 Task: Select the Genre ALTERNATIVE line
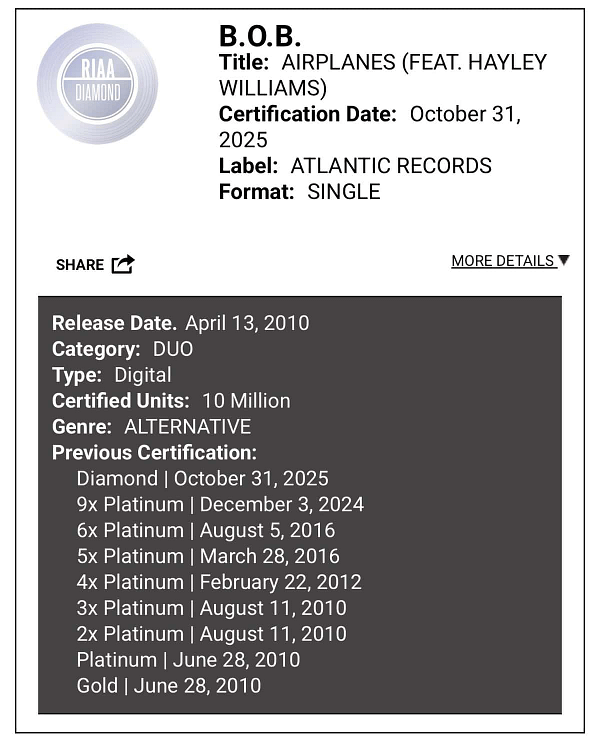point(152,427)
